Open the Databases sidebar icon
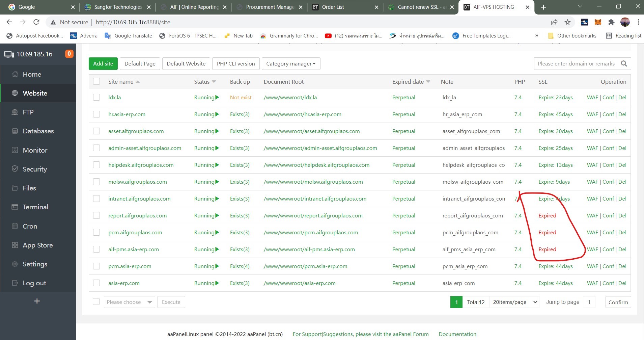Screen dimensions: 644x340 [15, 131]
